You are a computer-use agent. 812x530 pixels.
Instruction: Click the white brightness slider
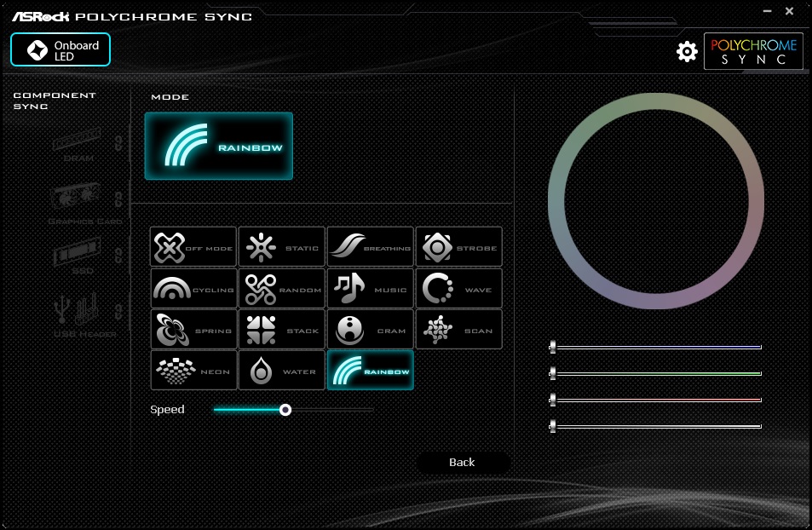(x=655, y=426)
